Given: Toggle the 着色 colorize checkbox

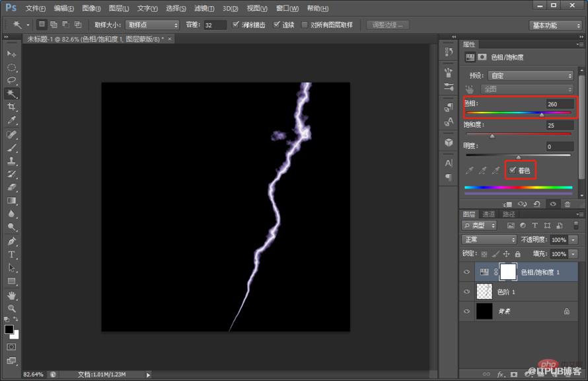Looking at the screenshot, I should pos(513,170).
